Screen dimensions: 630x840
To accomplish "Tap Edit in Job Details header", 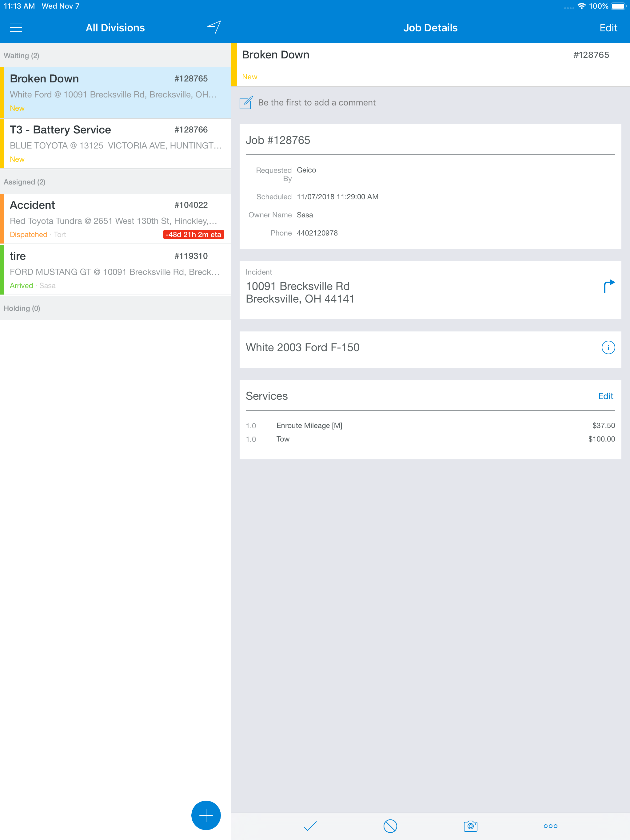I will (x=608, y=28).
